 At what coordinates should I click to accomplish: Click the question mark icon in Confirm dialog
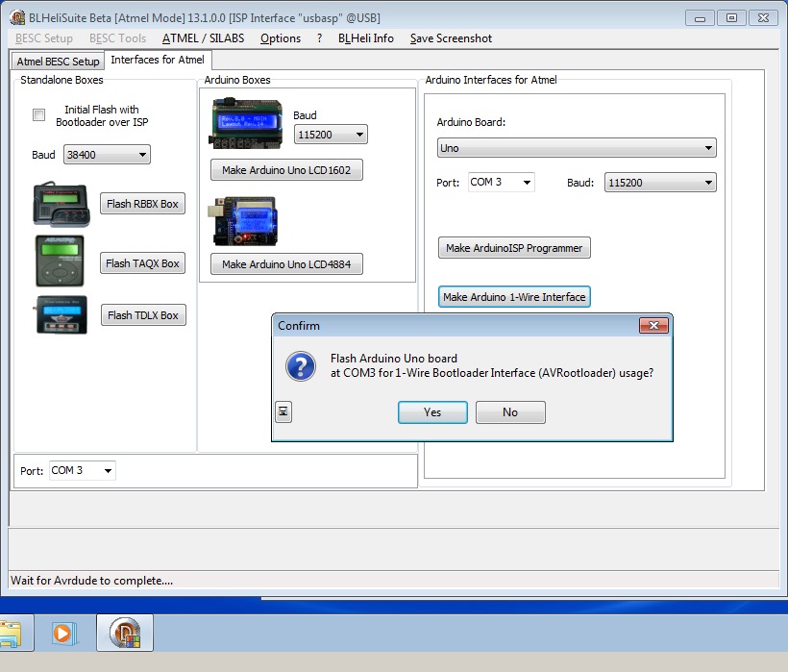(301, 366)
